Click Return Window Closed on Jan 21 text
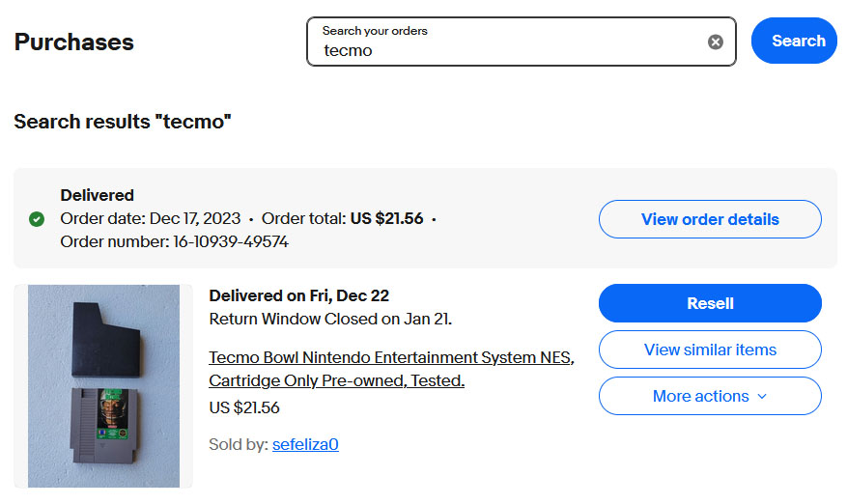The height and width of the screenshot is (504, 847). point(330,319)
